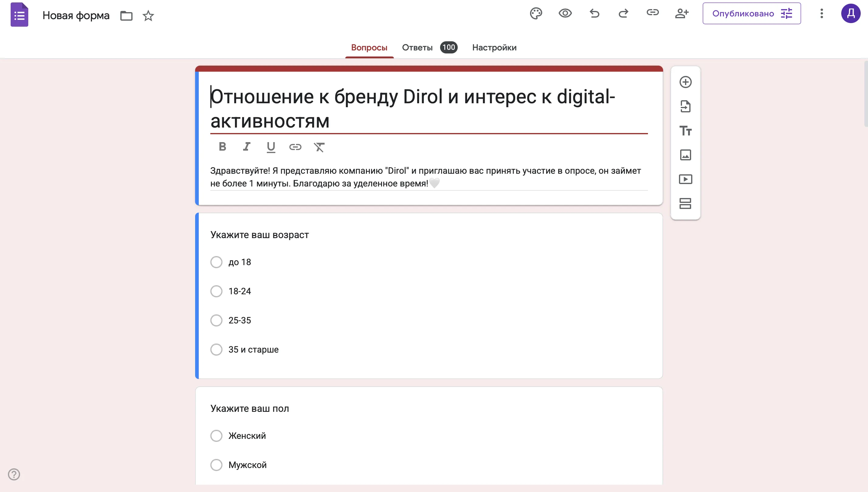
Task: Open the three-dot more options menu
Action: click(822, 14)
